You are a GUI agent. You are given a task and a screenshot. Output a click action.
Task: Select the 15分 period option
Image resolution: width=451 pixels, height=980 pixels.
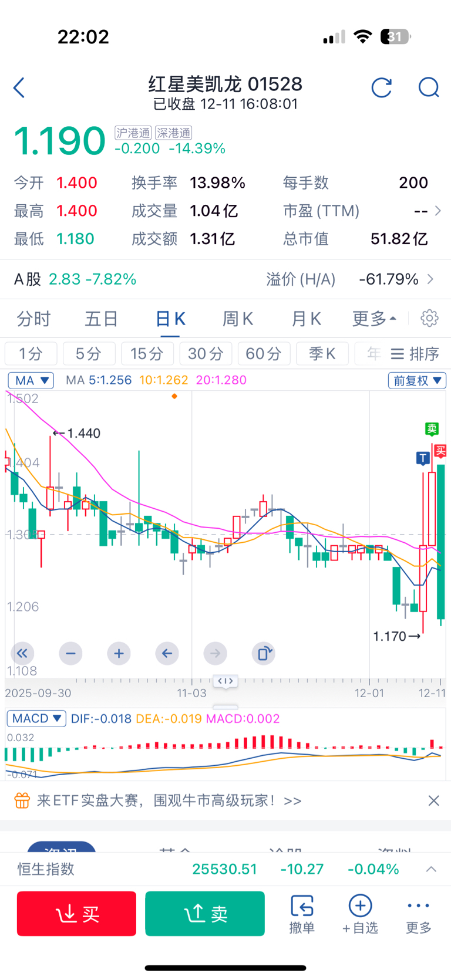click(147, 353)
